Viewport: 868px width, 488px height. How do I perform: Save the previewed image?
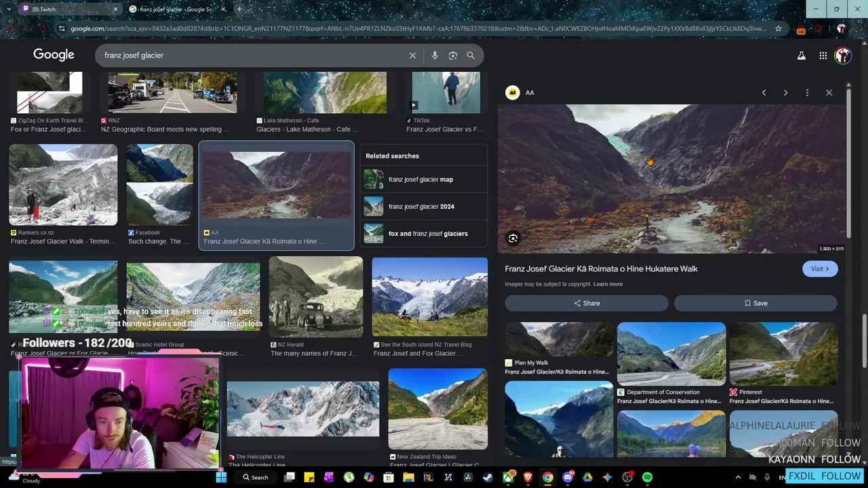click(755, 304)
